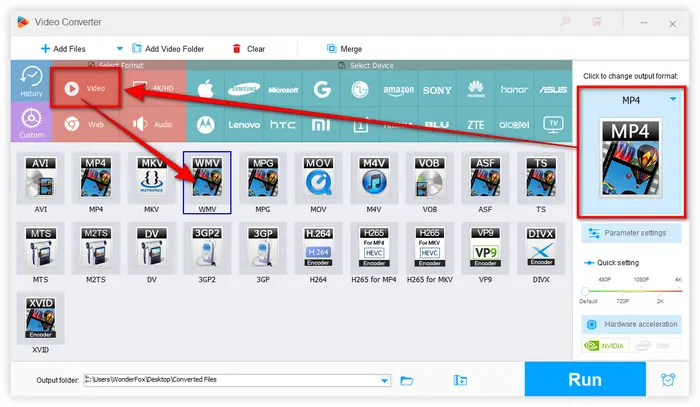
Task: Choose H265 for MKV encoder icon
Action: point(429,248)
